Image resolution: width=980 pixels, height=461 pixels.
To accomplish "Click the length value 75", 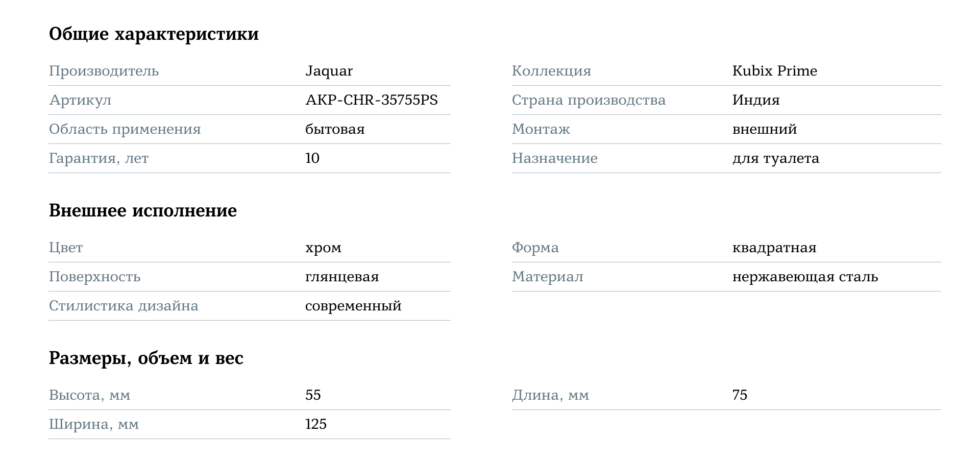I will (x=740, y=395).
